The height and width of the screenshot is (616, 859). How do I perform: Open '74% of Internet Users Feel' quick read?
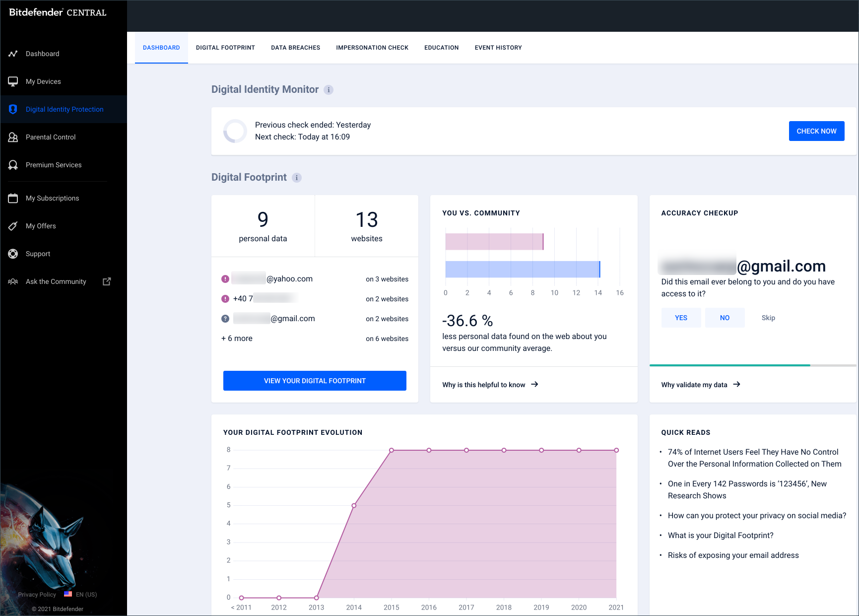(x=754, y=458)
